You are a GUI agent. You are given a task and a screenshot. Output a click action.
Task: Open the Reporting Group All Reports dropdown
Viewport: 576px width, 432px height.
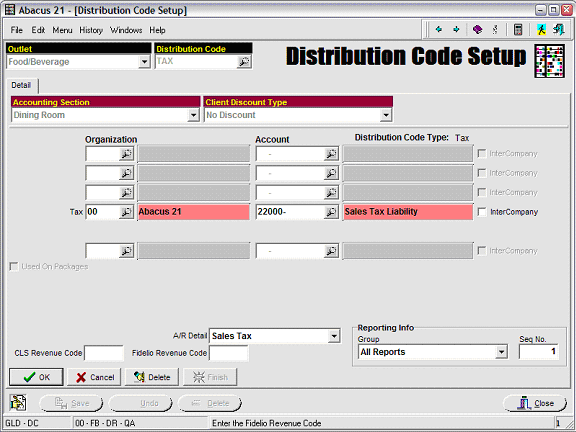pos(501,352)
